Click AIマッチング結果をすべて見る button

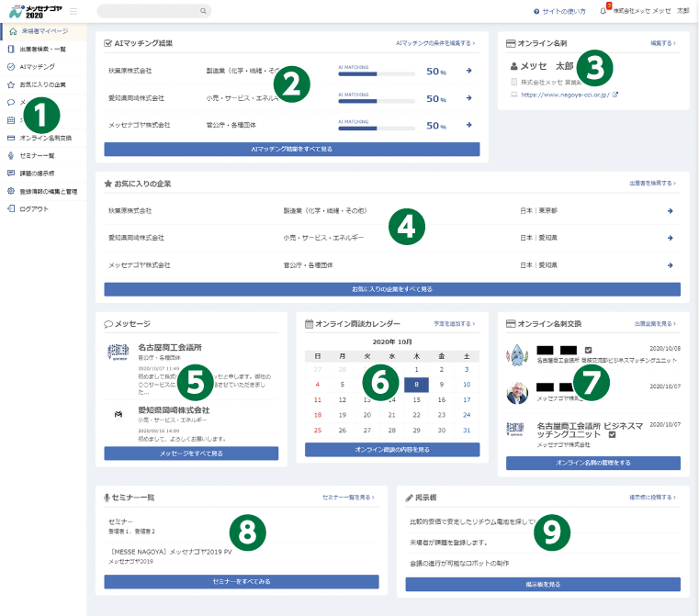[x=292, y=149]
